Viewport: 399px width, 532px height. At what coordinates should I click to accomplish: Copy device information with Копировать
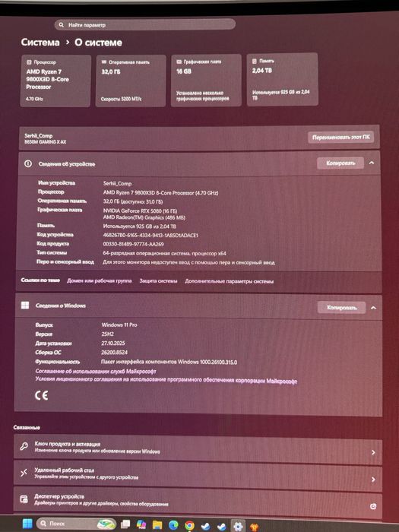(x=340, y=163)
